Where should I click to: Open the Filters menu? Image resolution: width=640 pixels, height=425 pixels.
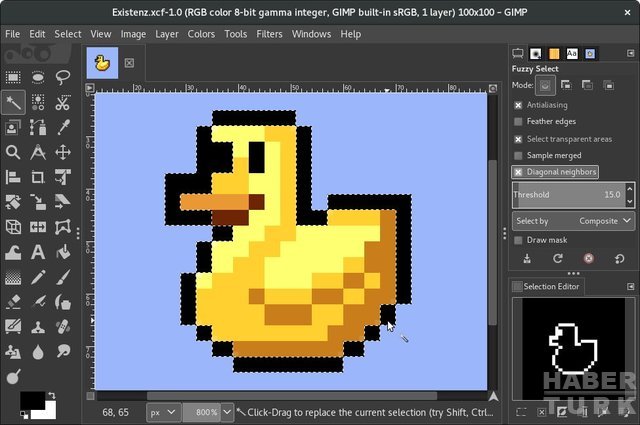coord(269,34)
